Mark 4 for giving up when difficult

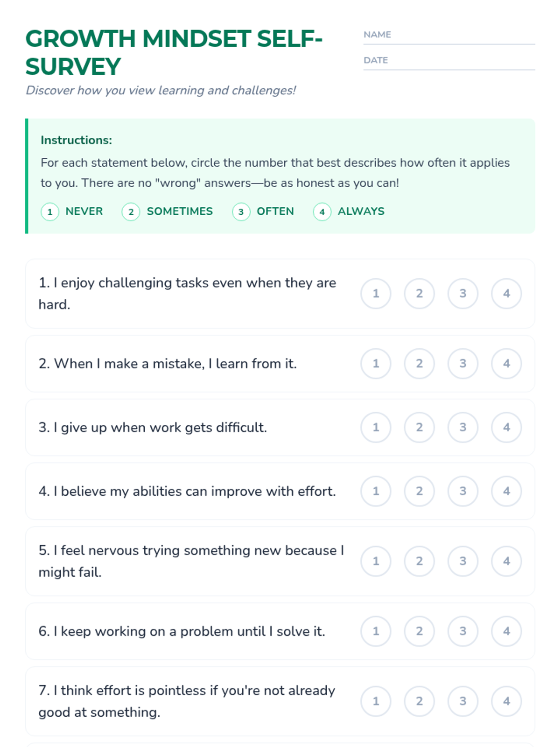[x=506, y=427]
